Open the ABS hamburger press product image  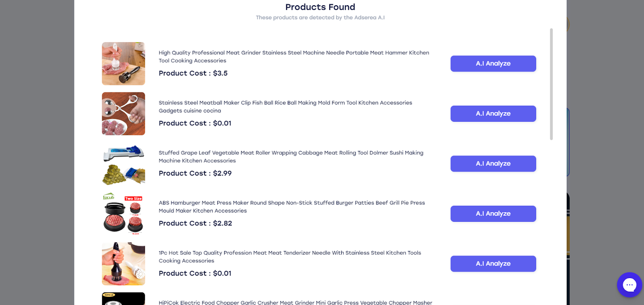coord(123,214)
